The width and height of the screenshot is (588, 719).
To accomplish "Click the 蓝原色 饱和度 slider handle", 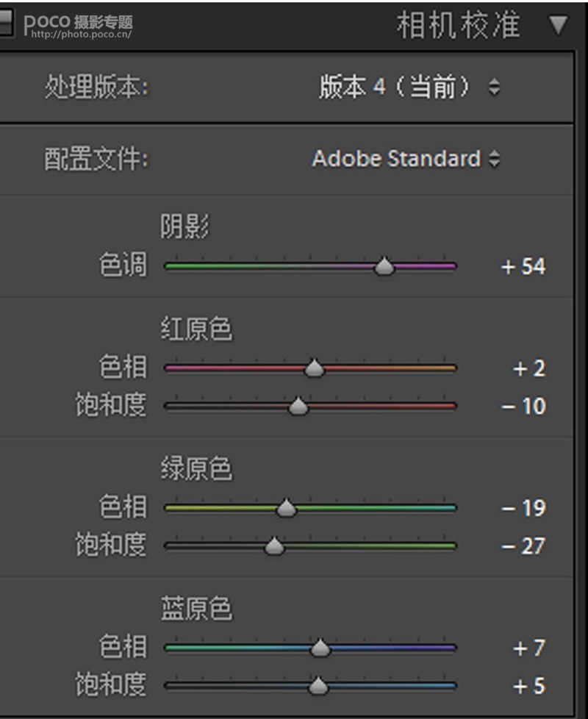I will pyautogui.click(x=318, y=685).
